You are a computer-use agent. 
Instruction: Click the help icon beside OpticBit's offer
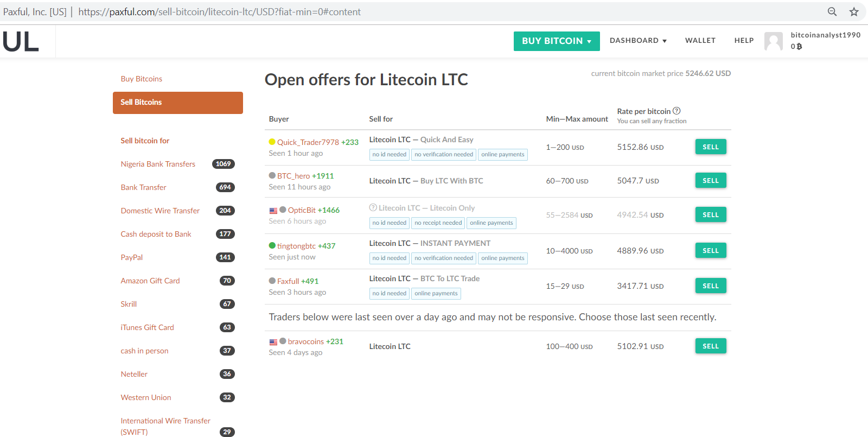click(x=373, y=207)
